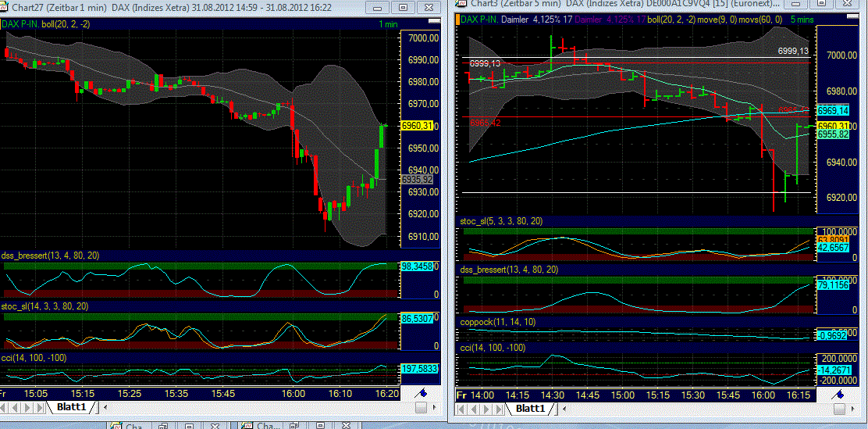This screenshot has width=868, height=429.
Task: Go to first sheet in Chart3
Action: [461, 409]
